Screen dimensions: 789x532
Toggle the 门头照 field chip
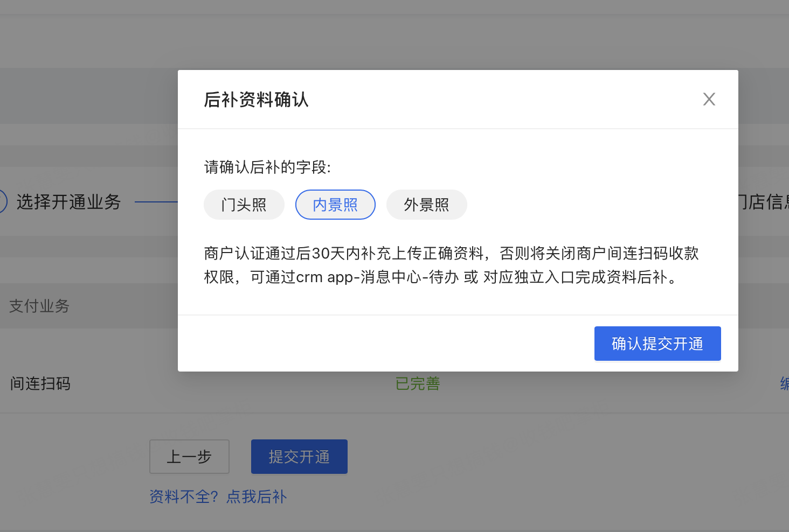244,205
